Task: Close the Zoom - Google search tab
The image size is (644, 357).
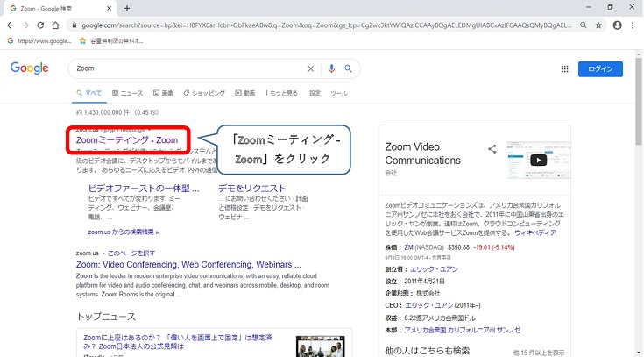Action: coord(110,8)
